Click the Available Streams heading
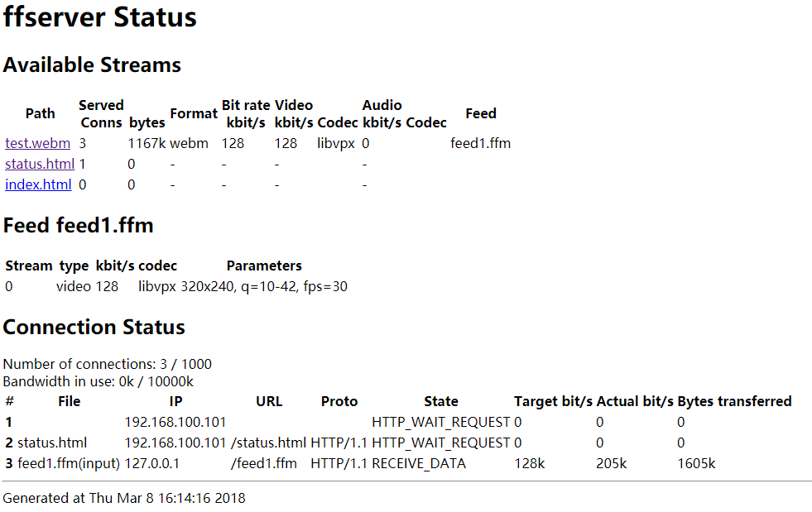Viewport: 812px width, 512px height. 92,65
